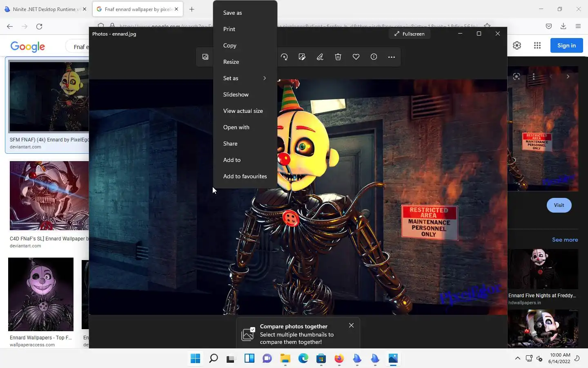Expand the Set as submenu

(245, 78)
